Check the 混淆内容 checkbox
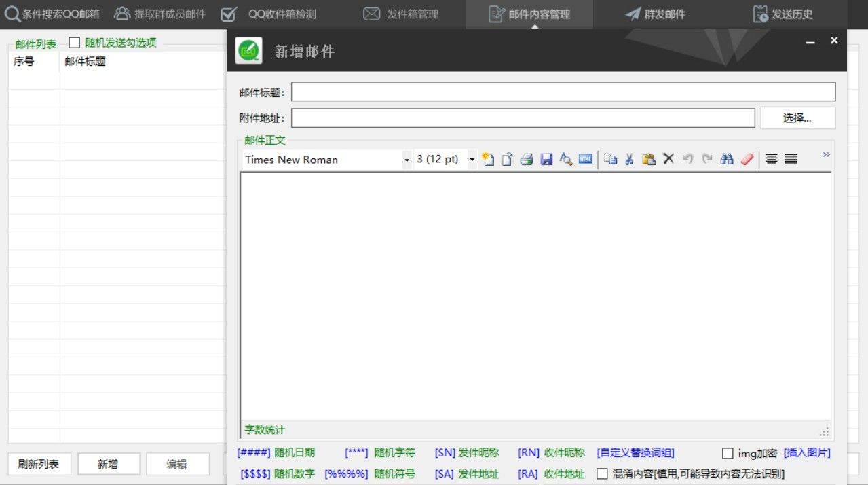The image size is (868, 485). pos(602,474)
